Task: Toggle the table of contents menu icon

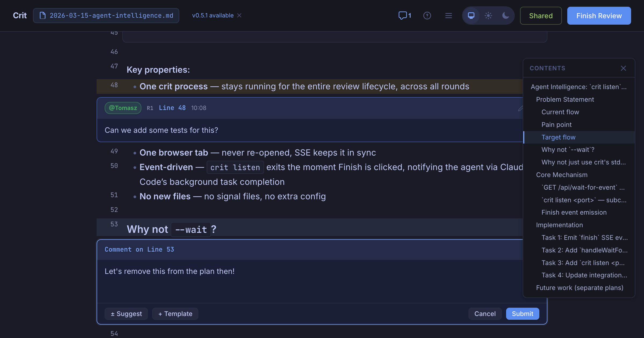Action: [x=448, y=16]
